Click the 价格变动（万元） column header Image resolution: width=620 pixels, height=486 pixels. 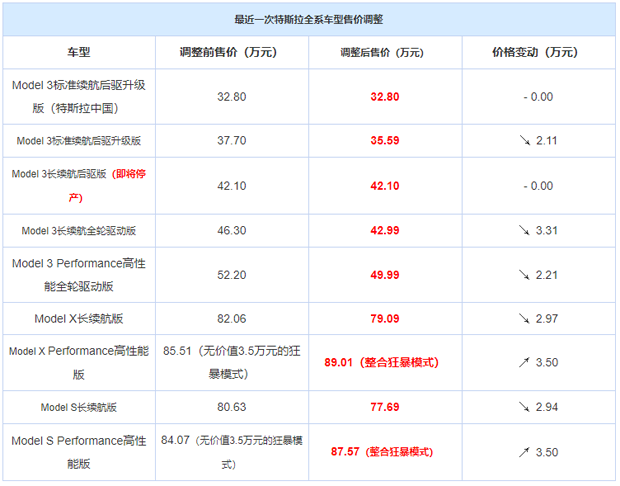[538, 52]
